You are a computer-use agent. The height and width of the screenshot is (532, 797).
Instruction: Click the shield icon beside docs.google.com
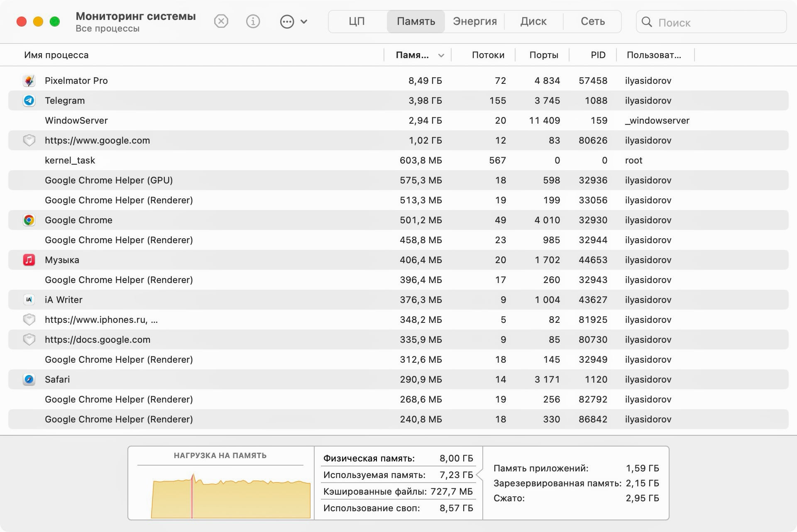29,339
